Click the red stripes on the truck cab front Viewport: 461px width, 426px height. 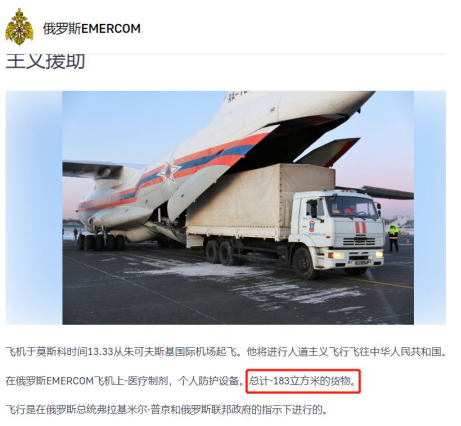[360, 227]
